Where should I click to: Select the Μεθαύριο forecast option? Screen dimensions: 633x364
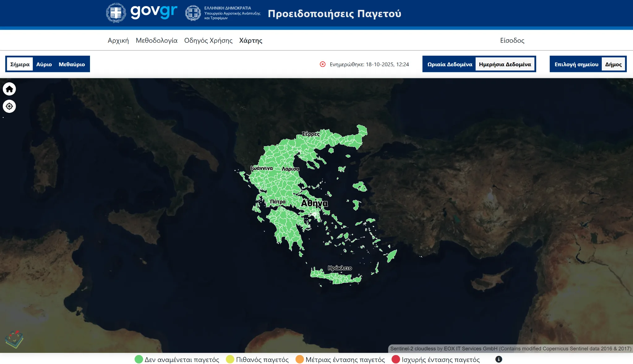pos(71,64)
